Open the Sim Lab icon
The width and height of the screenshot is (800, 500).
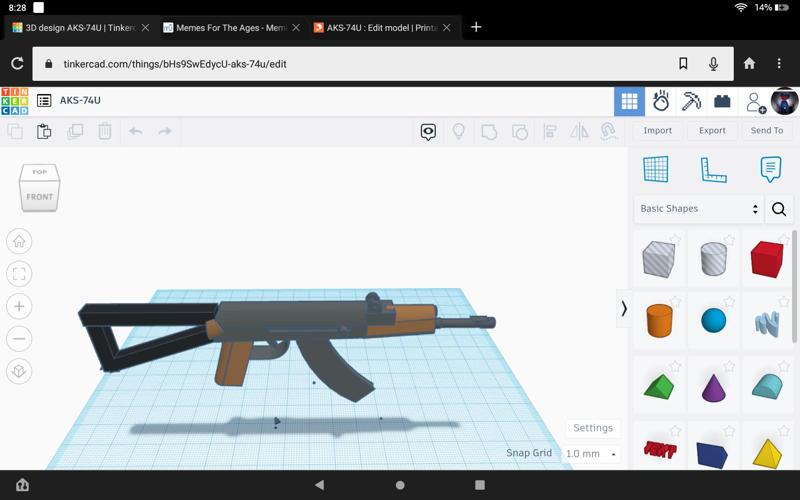pos(660,101)
